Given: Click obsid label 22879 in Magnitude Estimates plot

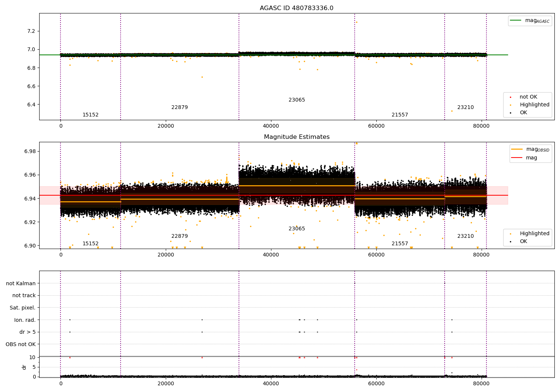Looking at the screenshot, I should click(180, 236).
